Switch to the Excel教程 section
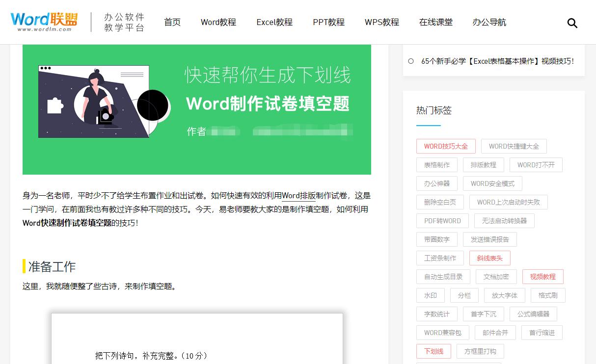This screenshot has height=364, width=596. coord(274,23)
